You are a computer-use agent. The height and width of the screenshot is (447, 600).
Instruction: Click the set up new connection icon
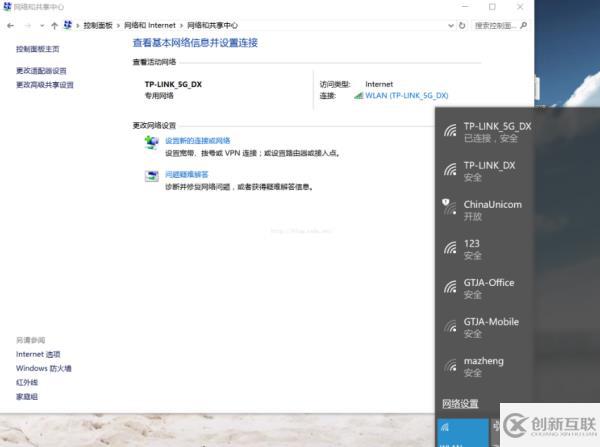click(x=152, y=142)
